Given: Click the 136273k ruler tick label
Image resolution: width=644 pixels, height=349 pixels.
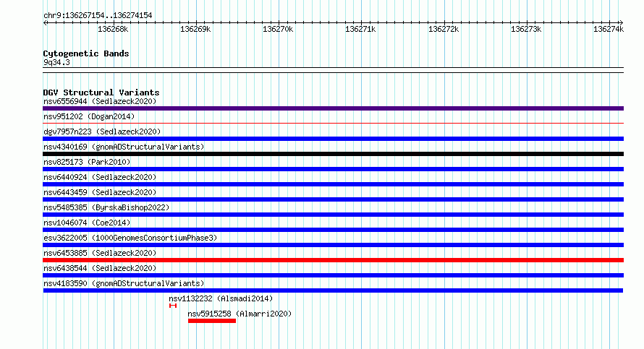Looking at the screenshot, I should (526, 30).
